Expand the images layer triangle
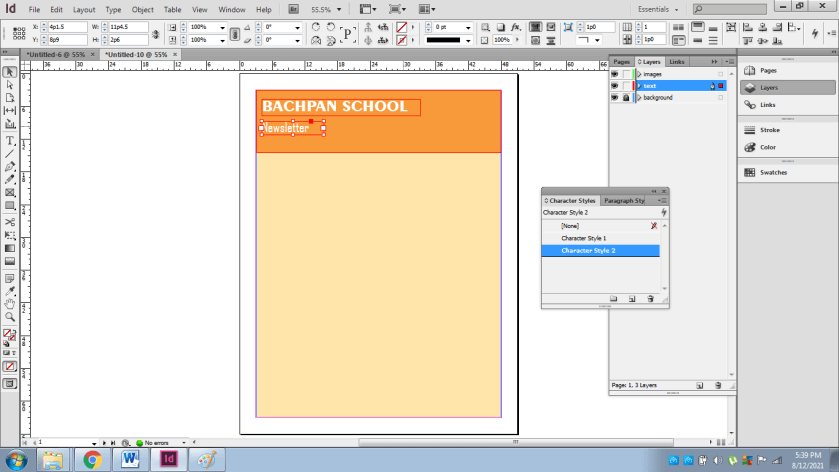This screenshot has height=472, width=839. point(638,74)
